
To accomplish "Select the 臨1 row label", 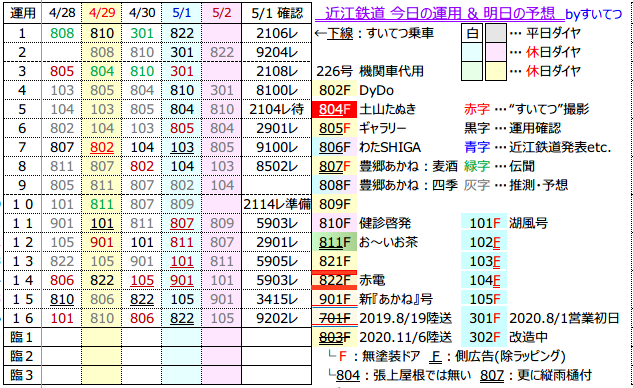I will (x=23, y=337).
